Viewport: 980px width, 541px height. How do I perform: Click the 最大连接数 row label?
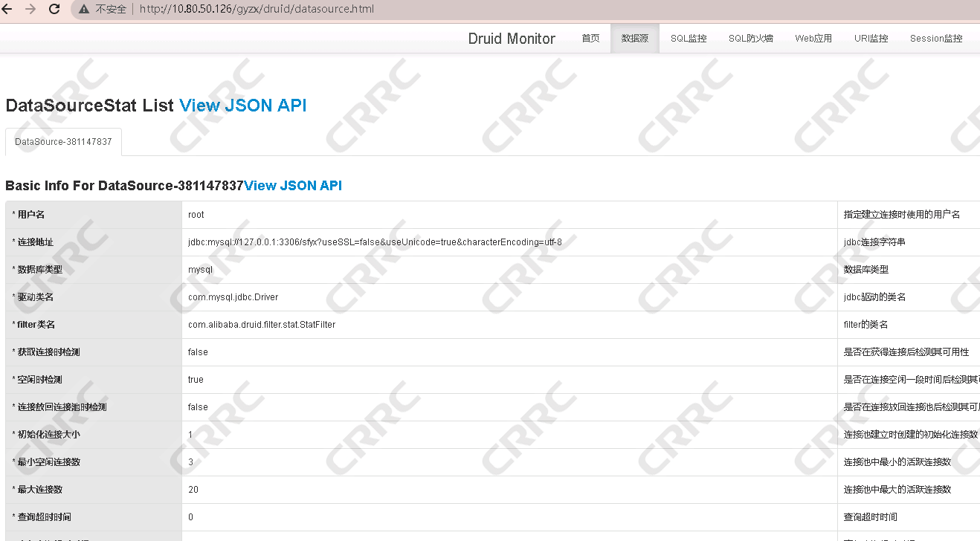37,490
